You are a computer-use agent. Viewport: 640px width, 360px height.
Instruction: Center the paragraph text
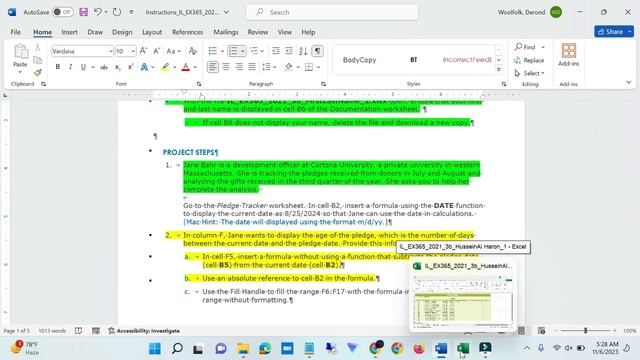[x=226, y=67]
